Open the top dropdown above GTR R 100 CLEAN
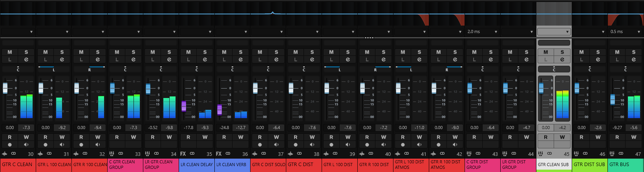This screenshot has width=644, height=172. click(90, 31)
